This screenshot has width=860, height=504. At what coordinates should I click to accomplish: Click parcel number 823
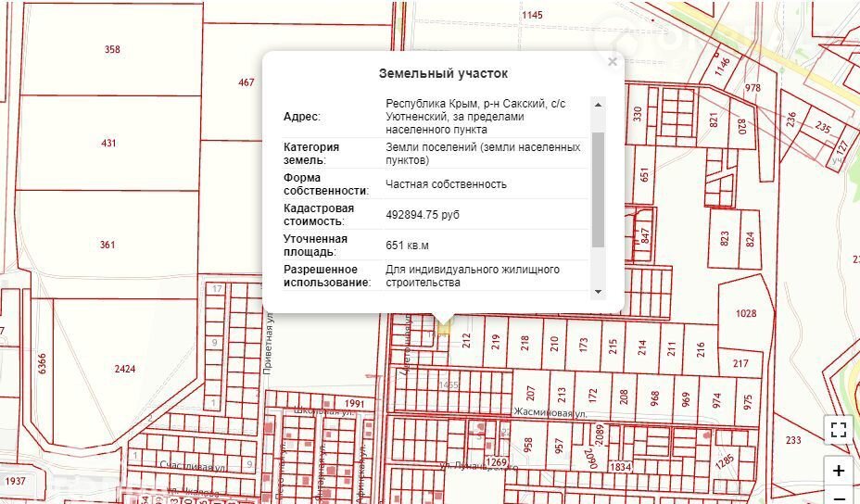click(x=725, y=238)
